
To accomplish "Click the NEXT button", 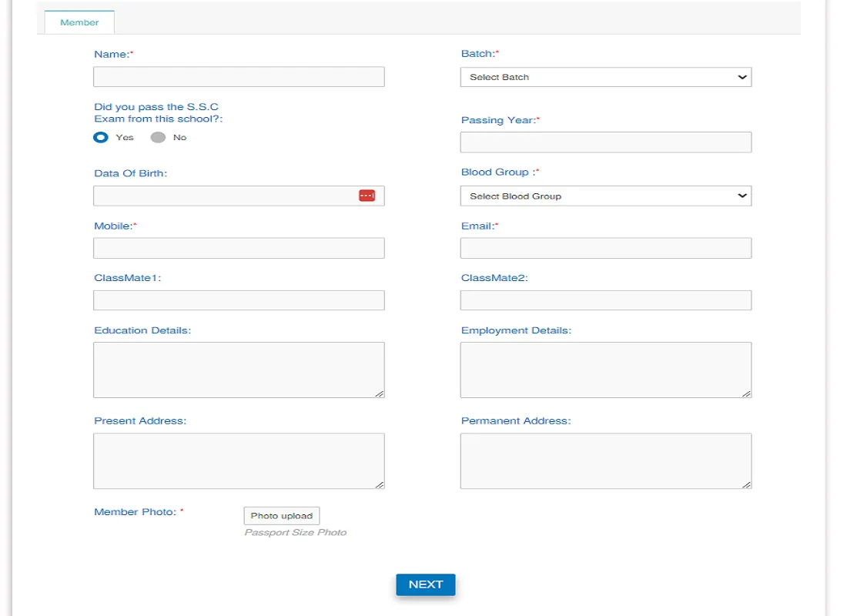I will (x=426, y=584).
